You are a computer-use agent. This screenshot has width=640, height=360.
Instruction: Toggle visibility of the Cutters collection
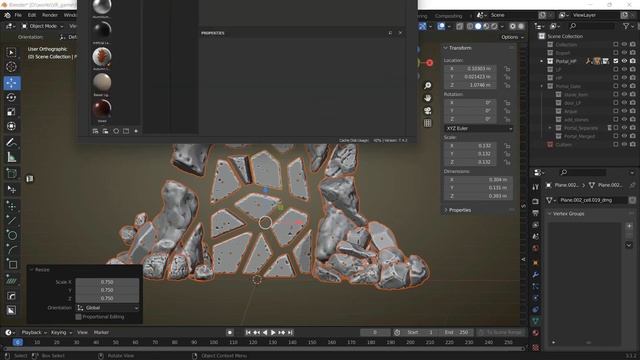click(x=624, y=144)
